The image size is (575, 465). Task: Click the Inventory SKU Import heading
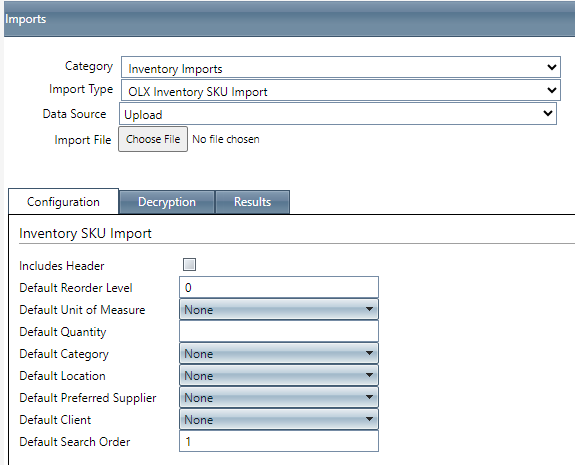pyautogui.click(x=85, y=234)
